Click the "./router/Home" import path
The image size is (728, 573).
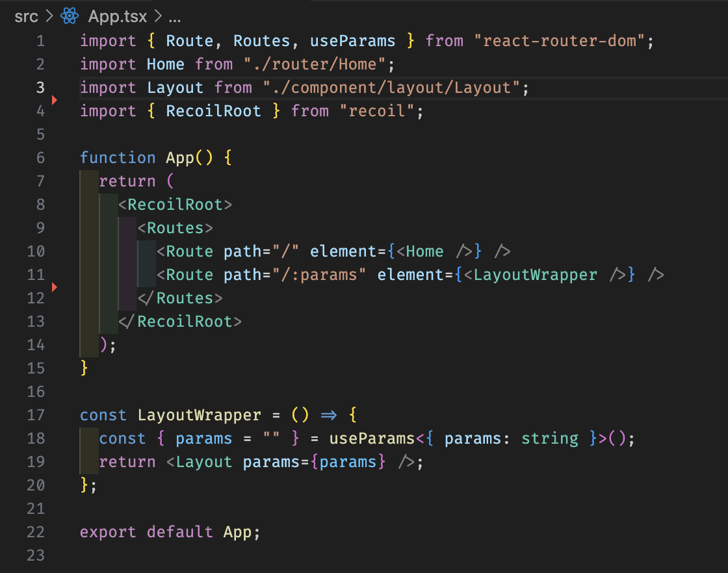318,64
